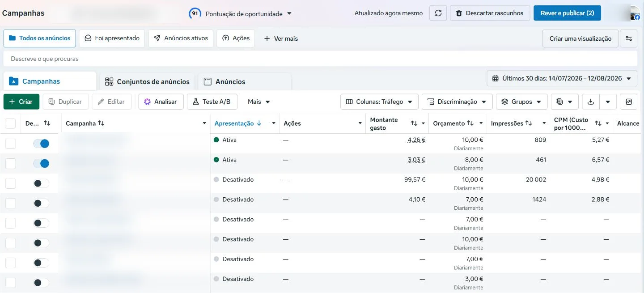The height and width of the screenshot is (293, 644).
Task: Select checkbox of the 461 impressions row
Action: tap(10, 163)
